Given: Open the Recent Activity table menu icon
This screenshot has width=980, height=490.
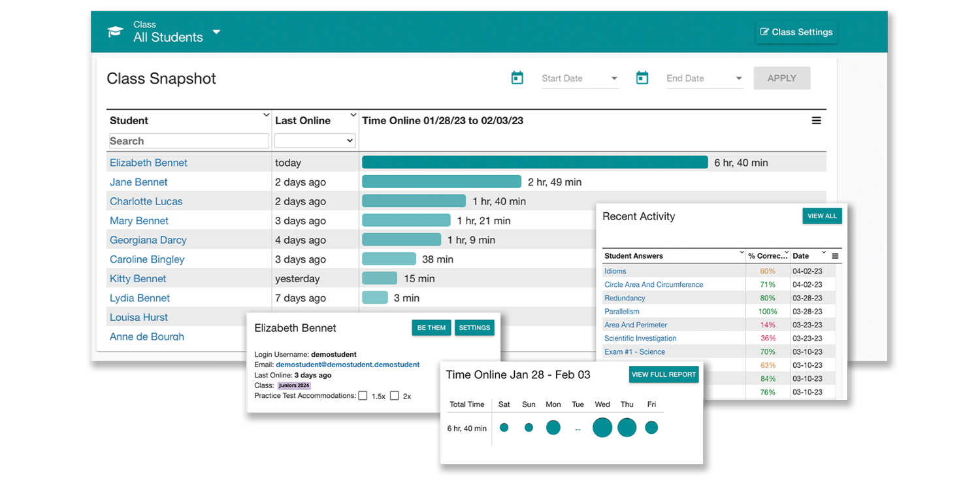Looking at the screenshot, I should click(x=835, y=256).
